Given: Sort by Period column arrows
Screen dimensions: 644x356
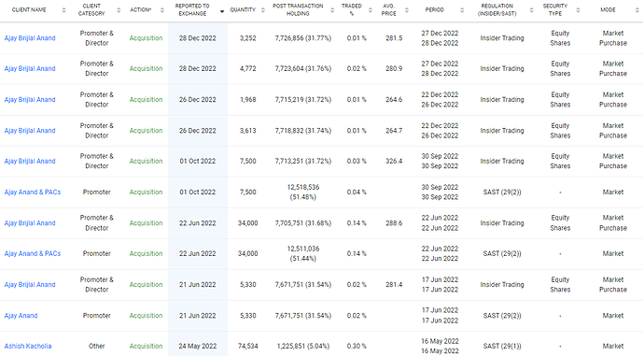Looking at the screenshot, I should point(462,10).
